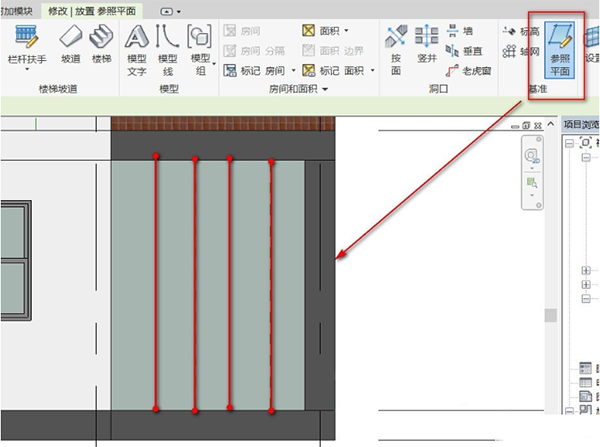This screenshot has height=447, width=600.
Task: Click the views root icon in project browser
Action: (585, 143)
